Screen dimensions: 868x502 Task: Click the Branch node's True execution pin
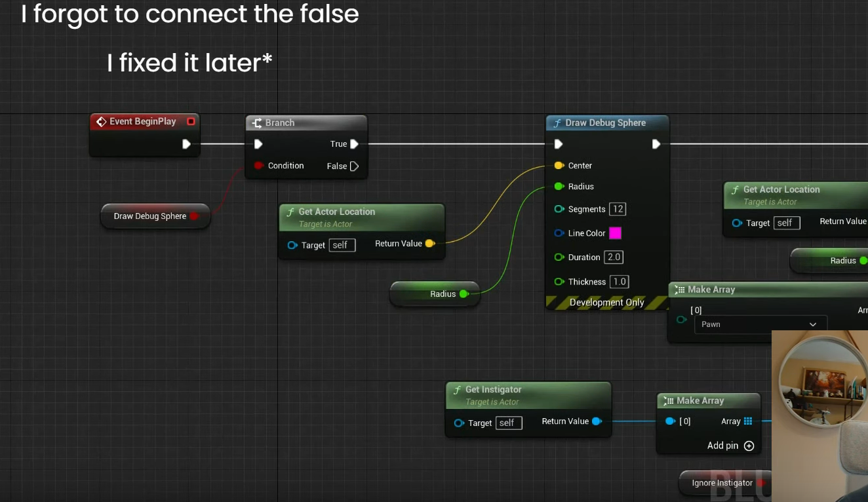pos(354,144)
